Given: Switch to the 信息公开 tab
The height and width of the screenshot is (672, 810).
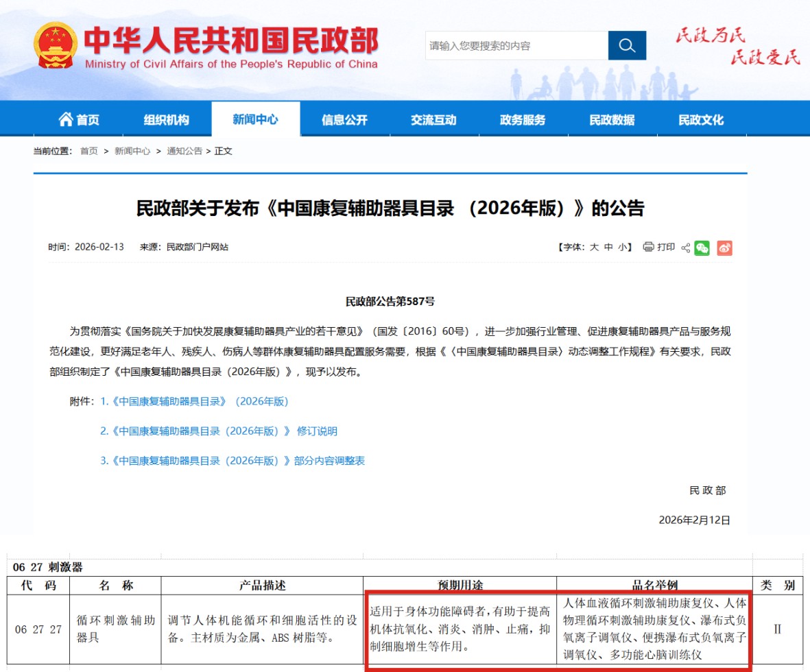Looking at the screenshot, I should coord(344,120).
